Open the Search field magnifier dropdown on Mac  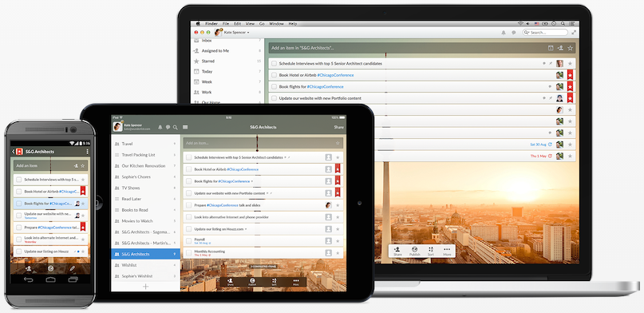[x=527, y=33]
